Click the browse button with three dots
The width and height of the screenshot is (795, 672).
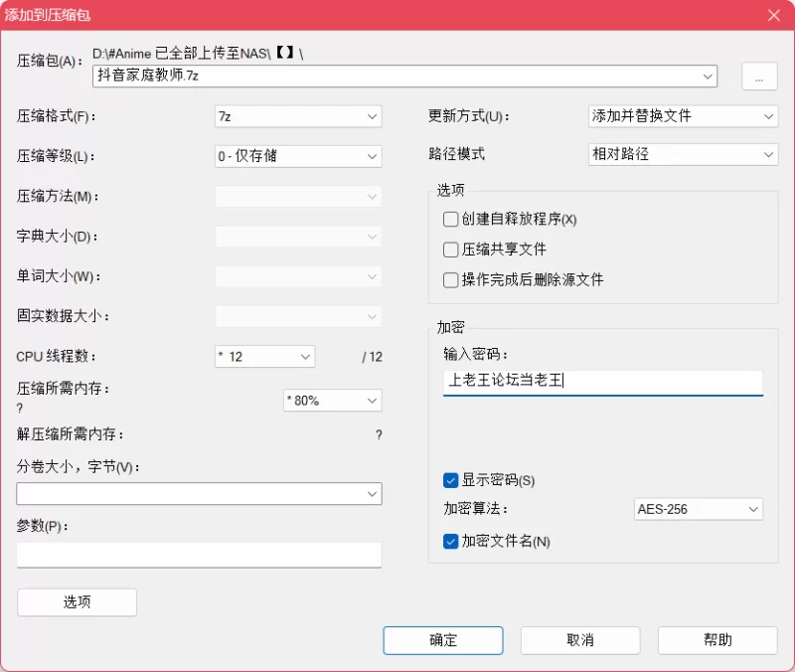(x=759, y=77)
